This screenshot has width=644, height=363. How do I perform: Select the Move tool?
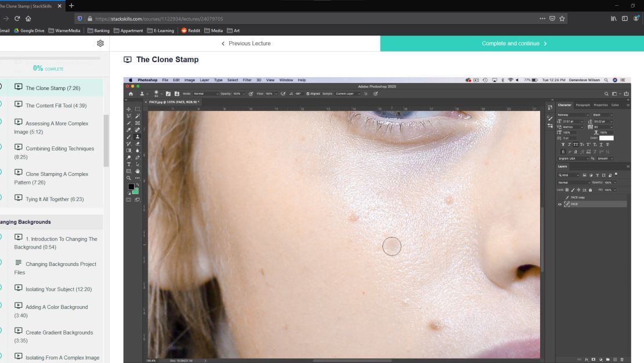(x=129, y=110)
